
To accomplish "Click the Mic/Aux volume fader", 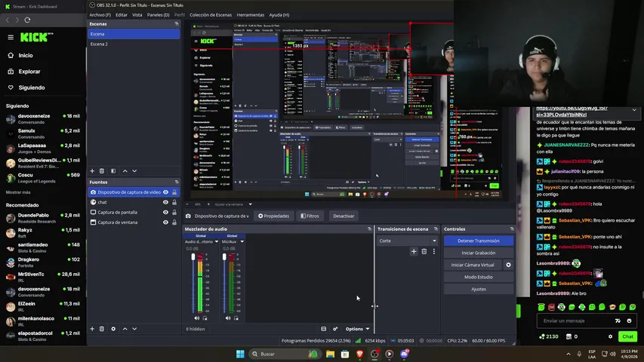I will [x=224, y=257].
